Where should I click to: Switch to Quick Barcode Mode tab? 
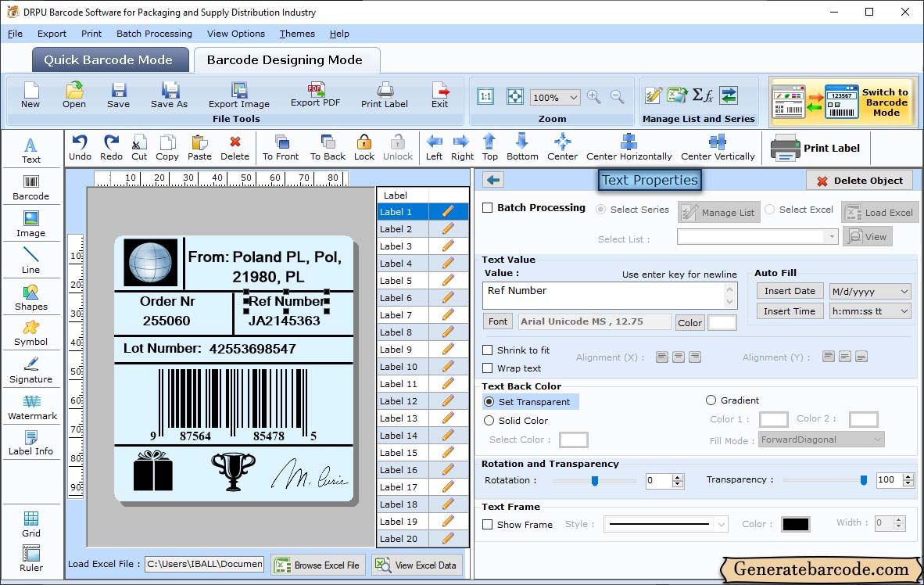tap(109, 60)
